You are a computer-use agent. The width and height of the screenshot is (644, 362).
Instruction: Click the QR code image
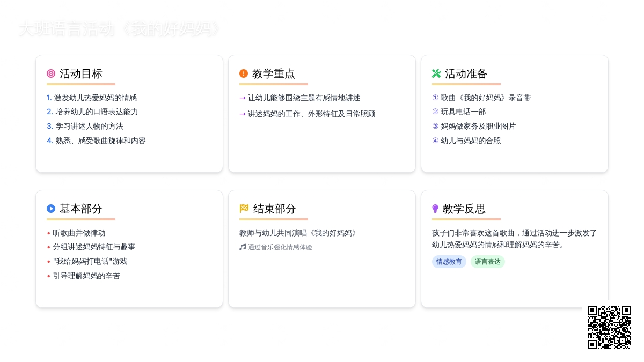[x=609, y=327]
